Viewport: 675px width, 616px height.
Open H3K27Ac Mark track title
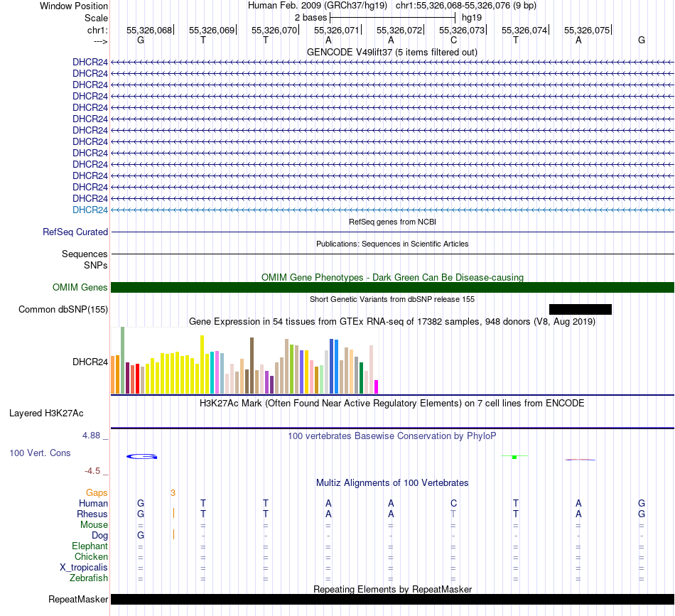tap(392, 404)
